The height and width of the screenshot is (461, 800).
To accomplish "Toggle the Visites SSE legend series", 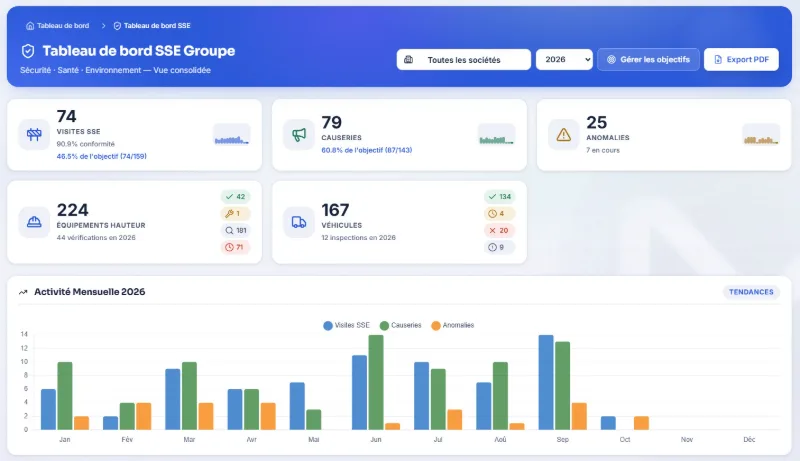I will (x=346, y=325).
